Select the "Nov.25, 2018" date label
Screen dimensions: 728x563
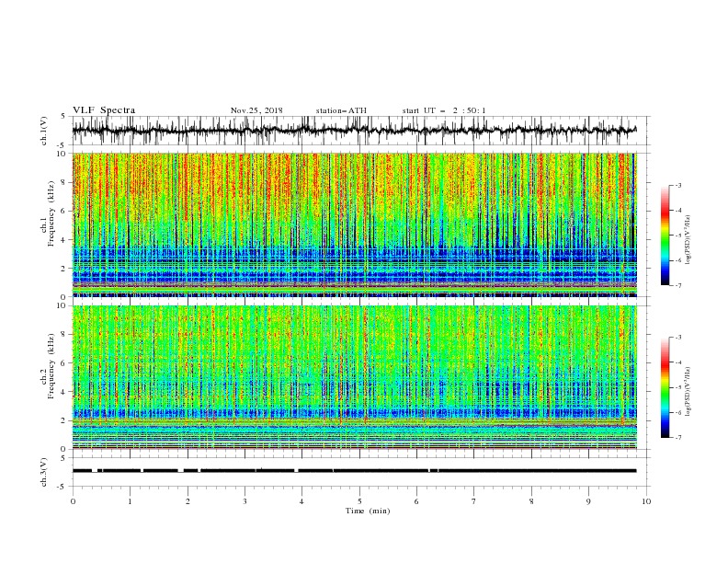point(256,110)
